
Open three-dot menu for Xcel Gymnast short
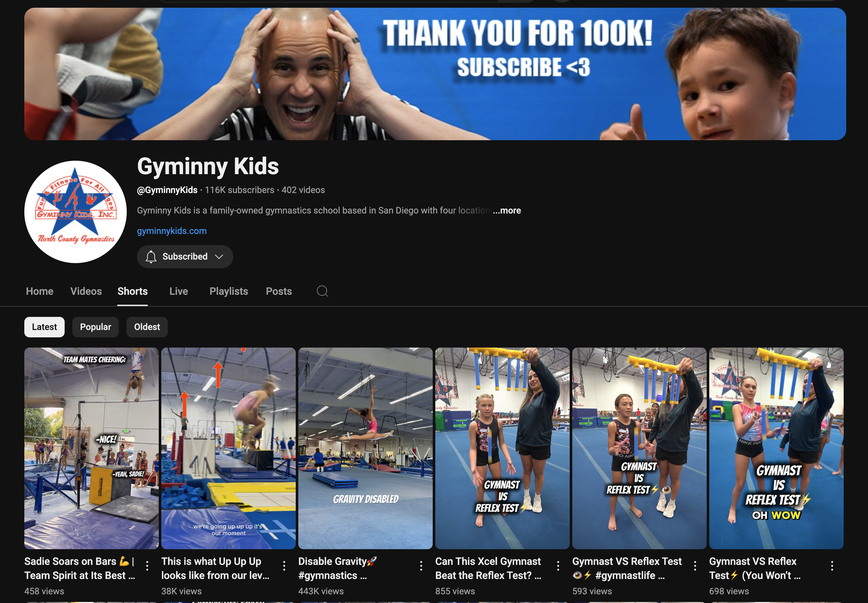558,566
